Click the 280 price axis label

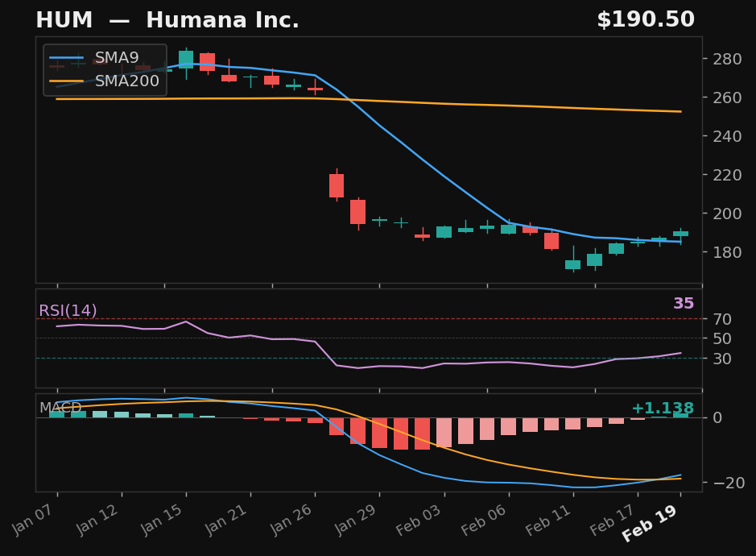coord(727,59)
